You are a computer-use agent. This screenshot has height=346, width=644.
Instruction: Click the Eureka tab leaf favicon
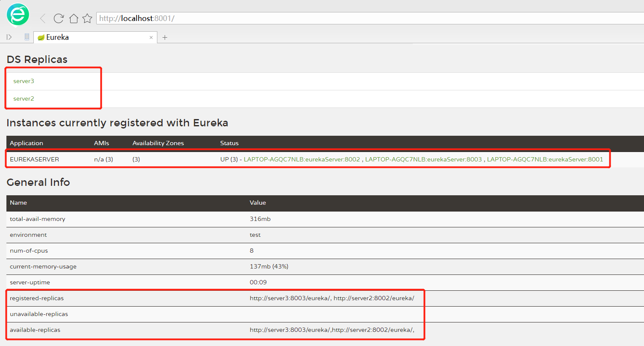pos(41,38)
